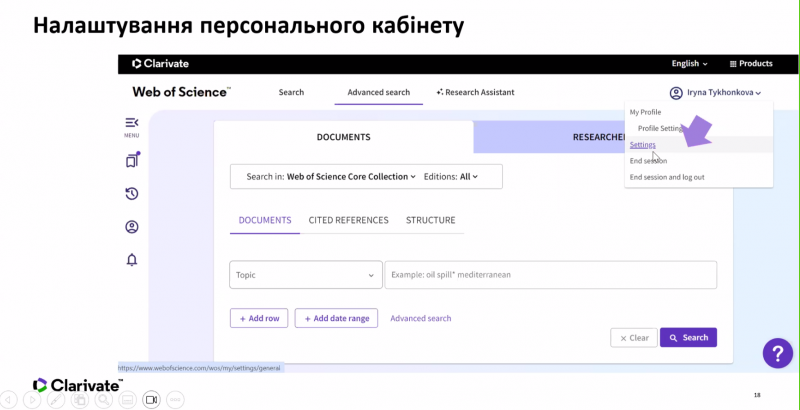Screen dimensions: 800x410
Task: Click the slide title text
Action: (248, 25)
